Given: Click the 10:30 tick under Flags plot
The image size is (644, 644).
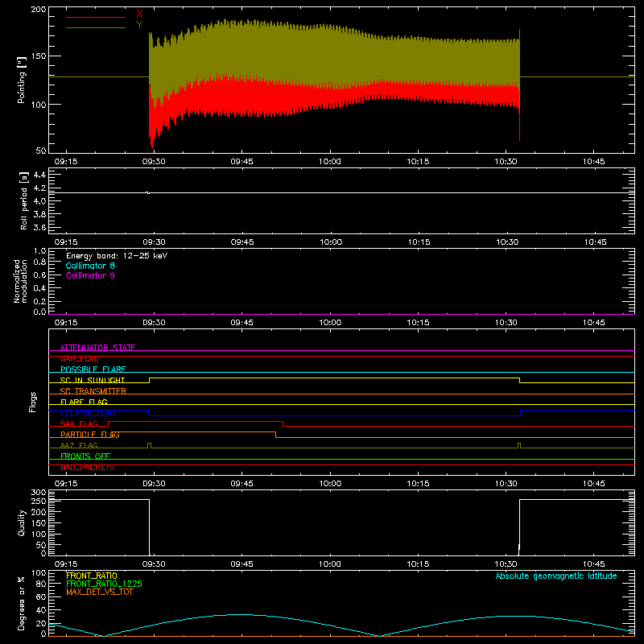Looking at the screenshot, I should point(506,484).
